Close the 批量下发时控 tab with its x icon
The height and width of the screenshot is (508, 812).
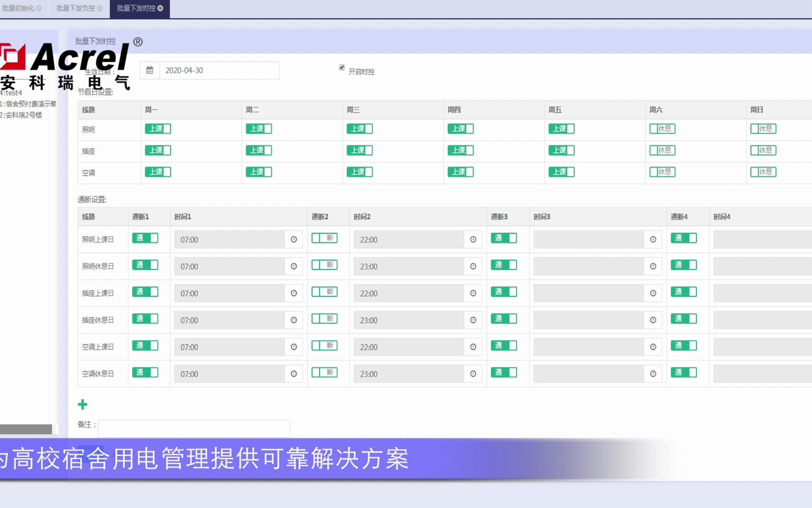160,8
